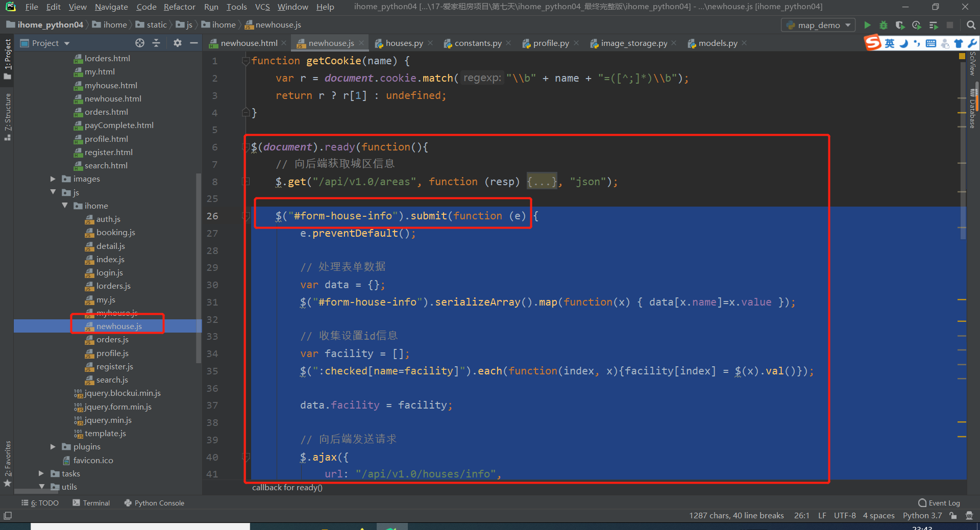Collapse the utils folder

[41, 487]
